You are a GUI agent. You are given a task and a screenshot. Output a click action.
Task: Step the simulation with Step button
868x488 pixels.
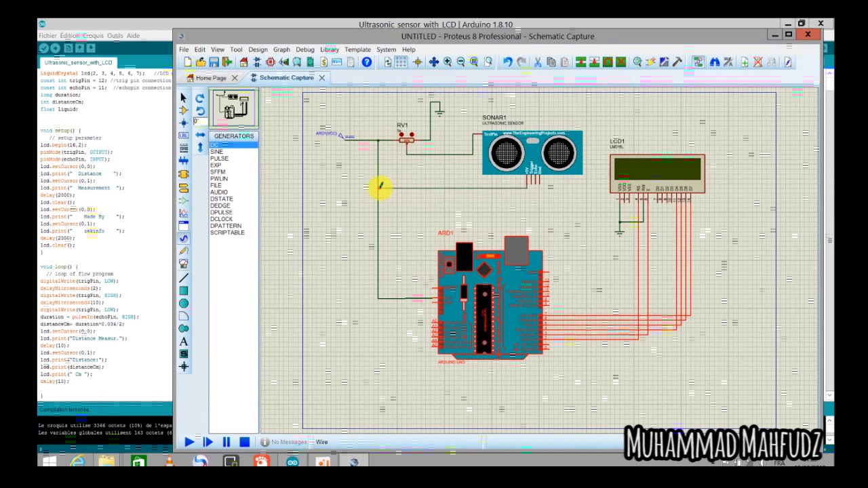coord(208,442)
